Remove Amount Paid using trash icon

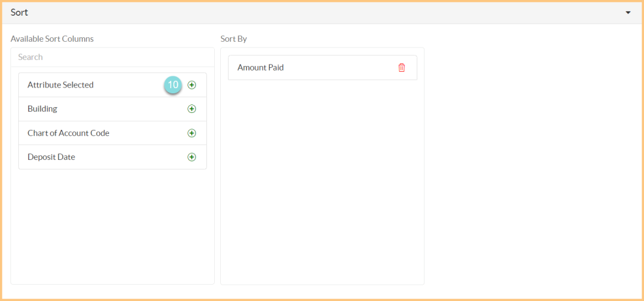point(402,68)
